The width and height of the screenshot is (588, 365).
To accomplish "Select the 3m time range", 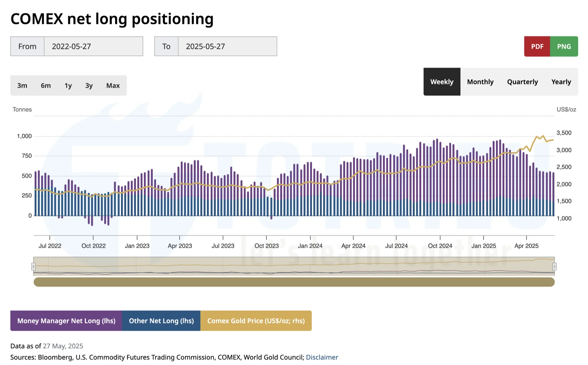I will click(x=22, y=85).
